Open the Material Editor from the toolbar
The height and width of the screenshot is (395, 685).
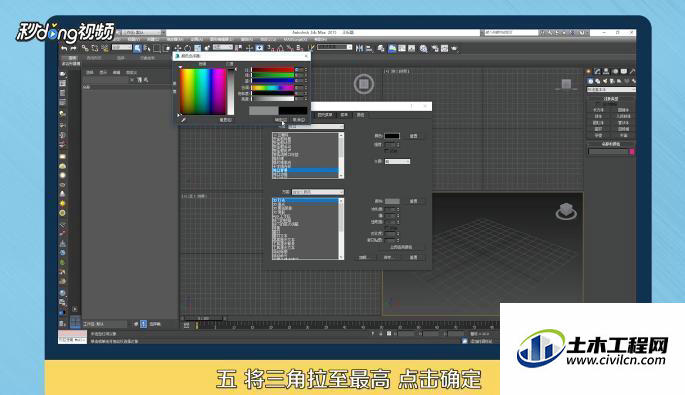tap(423, 49)
